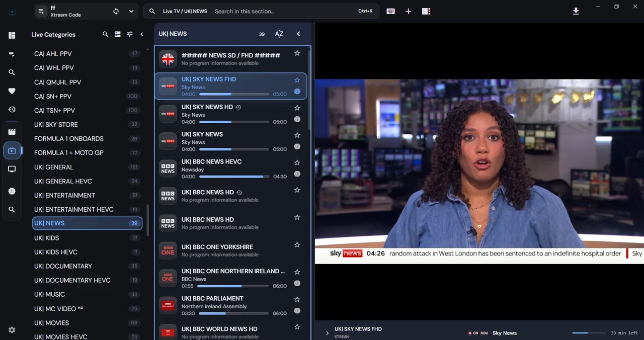This screenshot has height=340, width=644.
Task: Click the Sky News video player
Action: tap(479, 172)
